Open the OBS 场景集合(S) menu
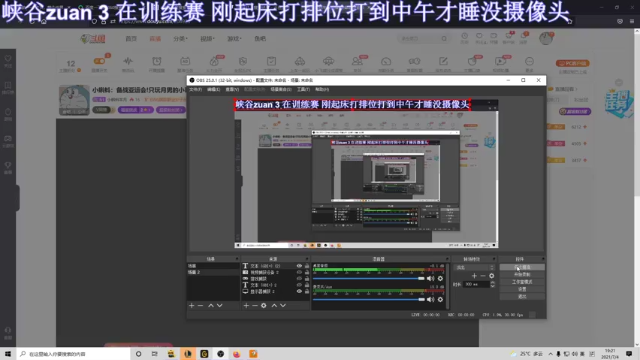640x360 pixels. click(281, 89)
